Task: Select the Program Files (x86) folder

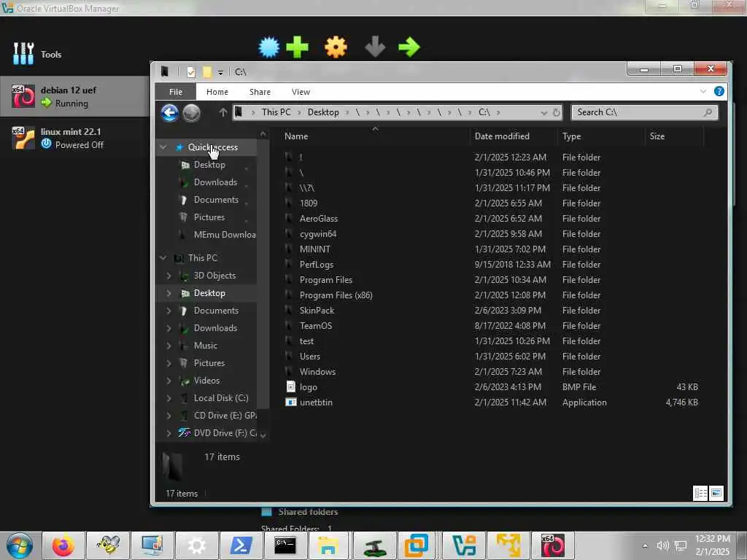Action: pyautogui.click(x=336, y=295)
